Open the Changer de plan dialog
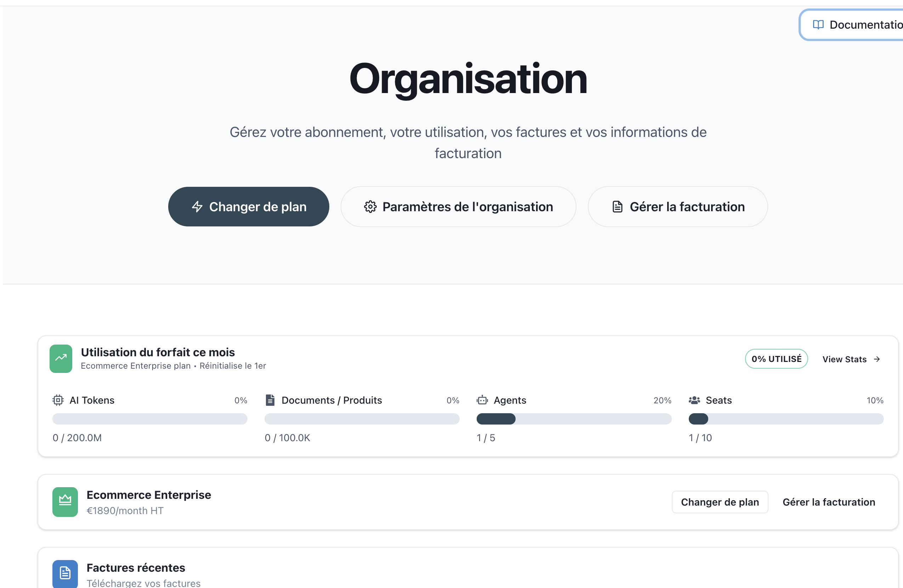The image size is (903, 588). [x=249, y=207]
